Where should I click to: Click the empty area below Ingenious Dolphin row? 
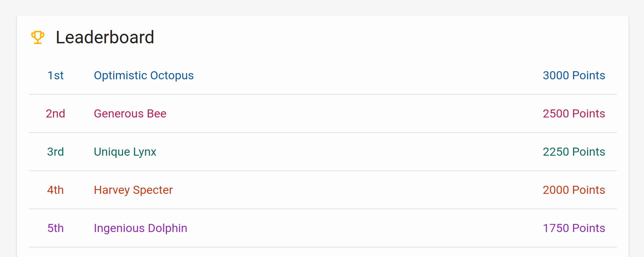(x=323, y=253)
